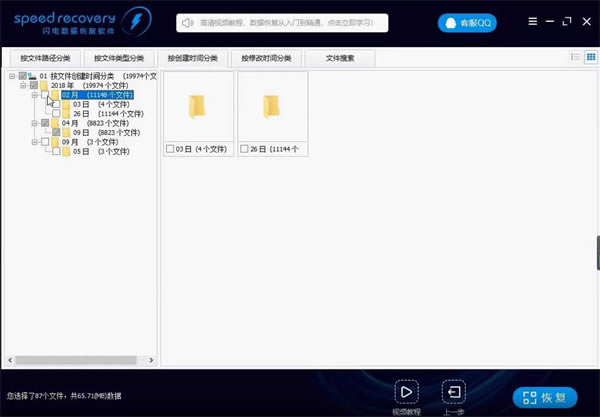Open the 26日 folder thumbnail
Screen dimensions: 600x417
[272, 106]
